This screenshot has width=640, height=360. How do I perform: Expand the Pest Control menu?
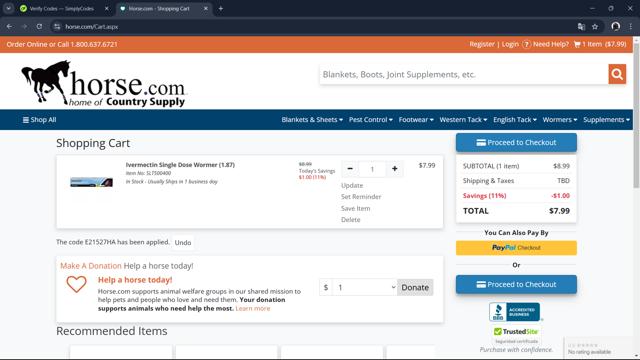point(371,120)
